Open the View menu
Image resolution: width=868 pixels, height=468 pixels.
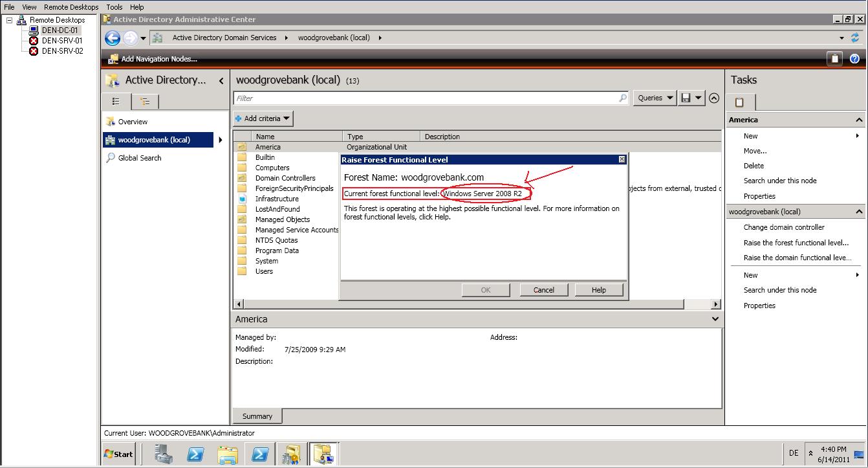pyautogui.click(x=29, y=7)
